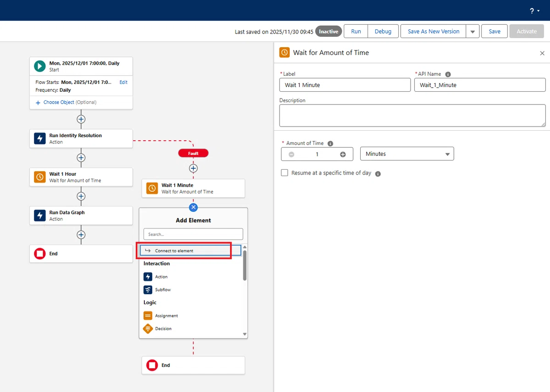Click the End stop icon on the fault path
Viewport: 550px width, 392px height.
click(152, 365)
